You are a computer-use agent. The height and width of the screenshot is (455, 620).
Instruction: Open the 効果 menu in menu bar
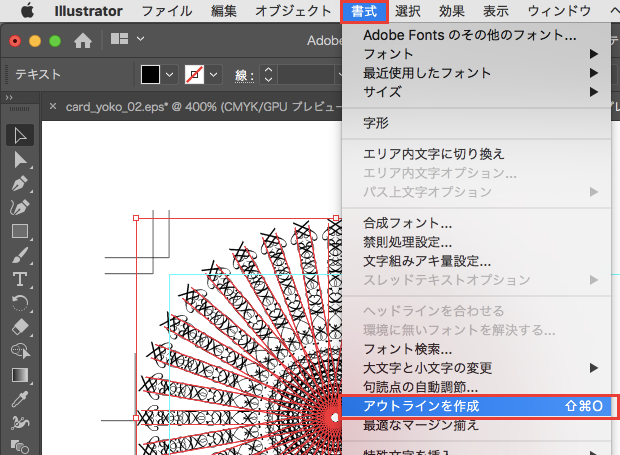(x=452, y=12)
